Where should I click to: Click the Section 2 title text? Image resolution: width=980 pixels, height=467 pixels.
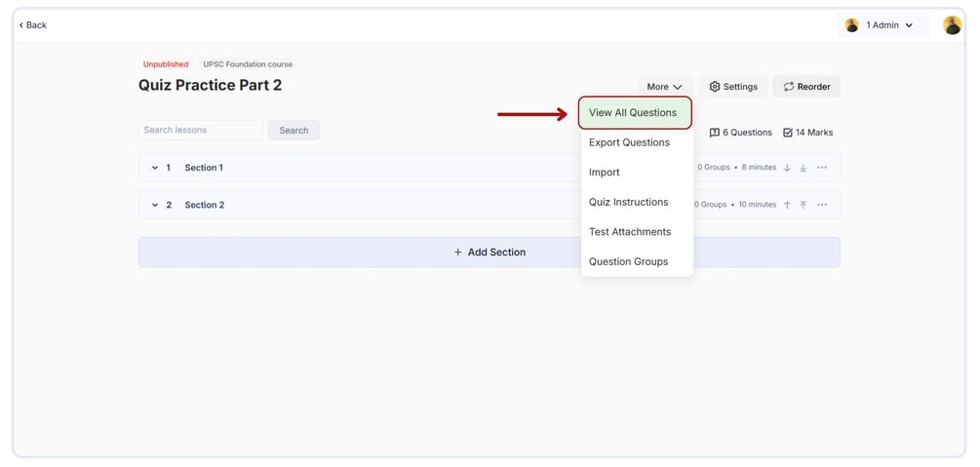pyautogui.click(x=205, y=205)
